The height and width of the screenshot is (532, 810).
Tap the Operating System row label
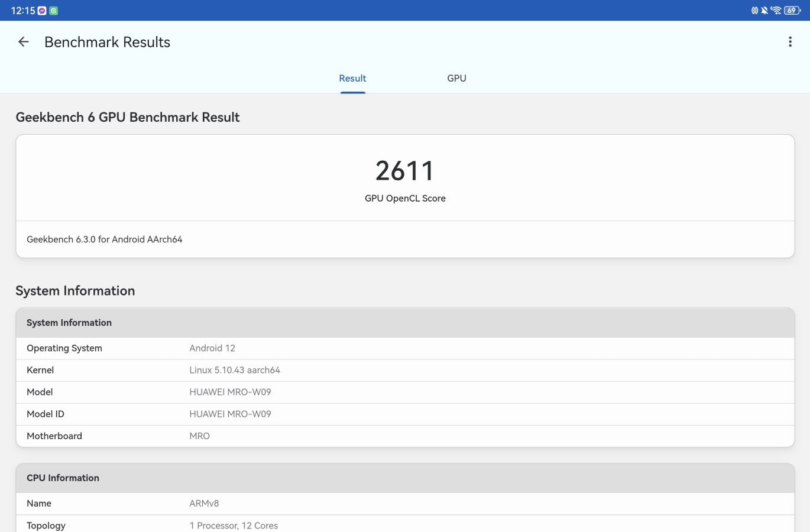64,348
